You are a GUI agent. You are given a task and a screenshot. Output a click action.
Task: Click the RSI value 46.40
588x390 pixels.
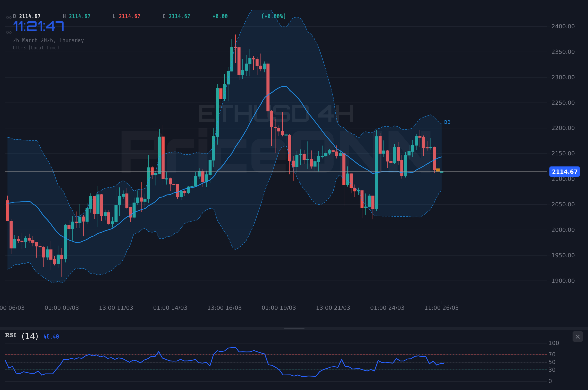[51, 336]
